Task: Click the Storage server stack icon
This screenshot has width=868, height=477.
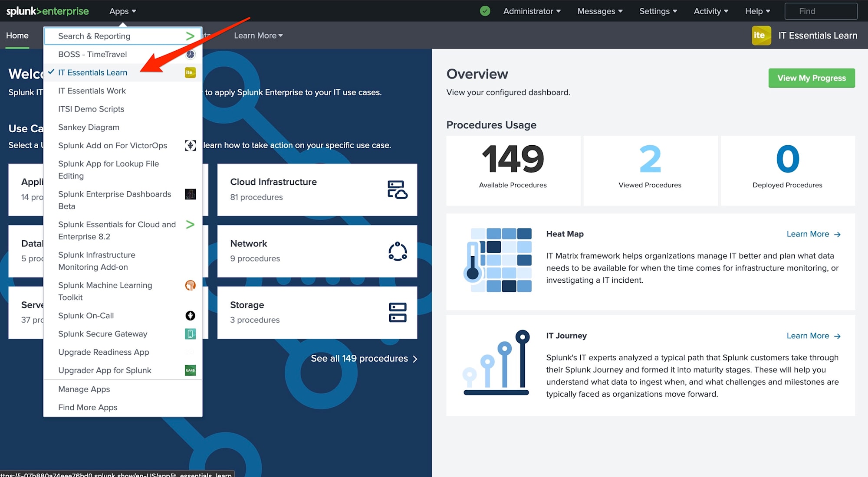Action: tap(398, 312)
